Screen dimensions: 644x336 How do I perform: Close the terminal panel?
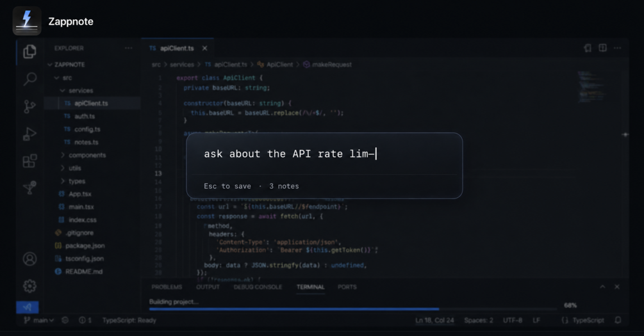tap(617, 287)
